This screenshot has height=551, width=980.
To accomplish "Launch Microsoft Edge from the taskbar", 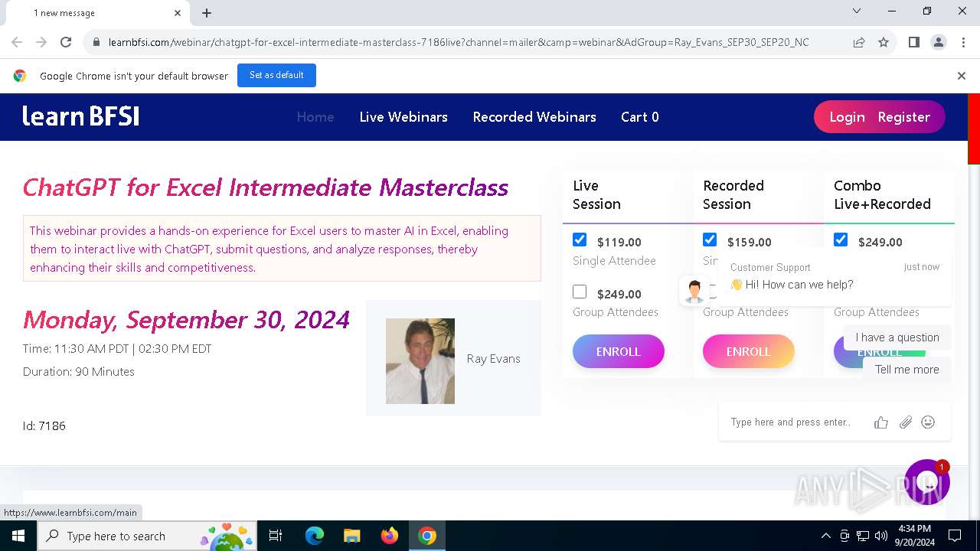I will [x=315, y=536].
